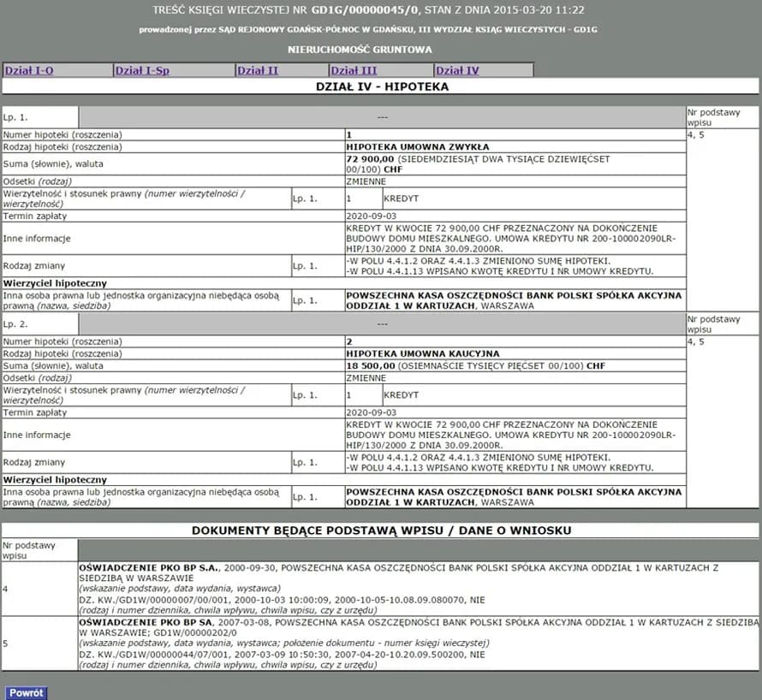Click register number GD1G/00000045/0 in the title
This screenshot has width=762, height=700.
365,10
